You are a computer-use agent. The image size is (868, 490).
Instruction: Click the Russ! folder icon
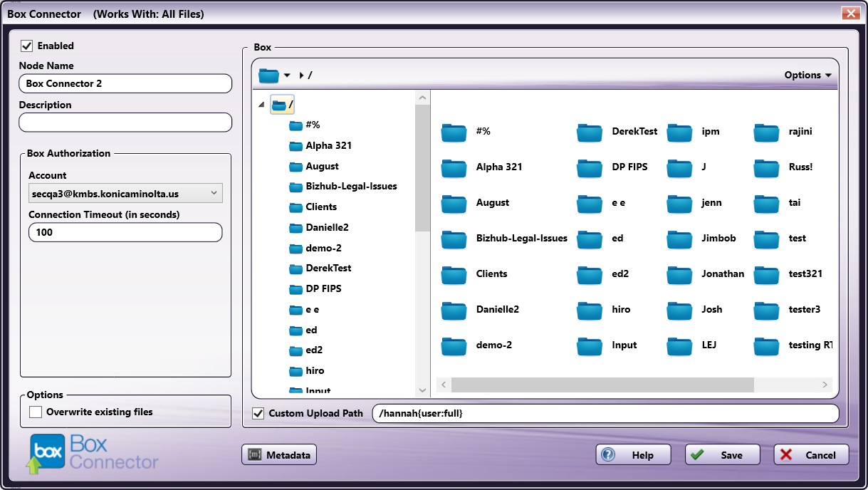tap(766, 167)
